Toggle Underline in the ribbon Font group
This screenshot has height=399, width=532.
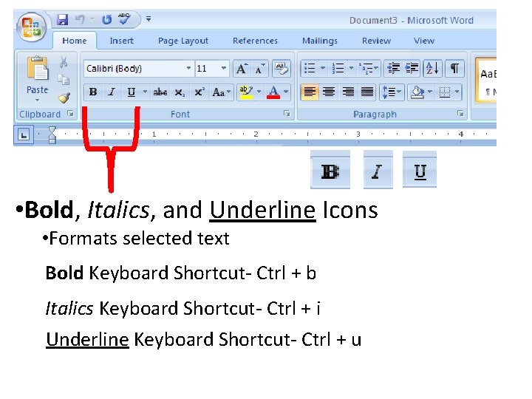132,92
